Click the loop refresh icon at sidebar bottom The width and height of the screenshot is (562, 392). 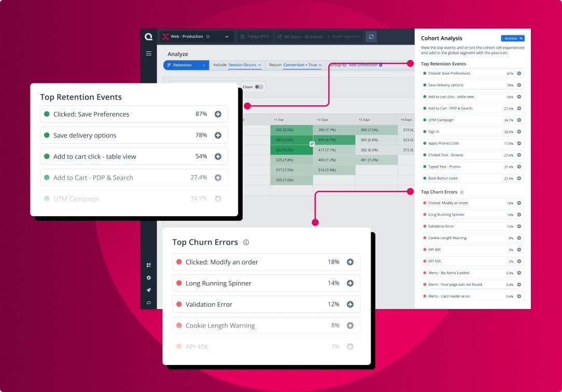(149, 302)
